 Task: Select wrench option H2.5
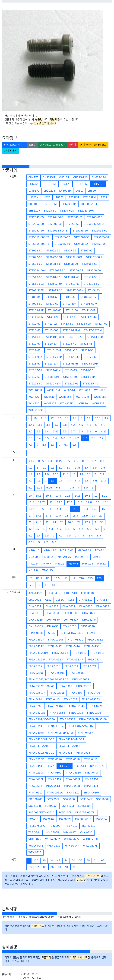39,578
